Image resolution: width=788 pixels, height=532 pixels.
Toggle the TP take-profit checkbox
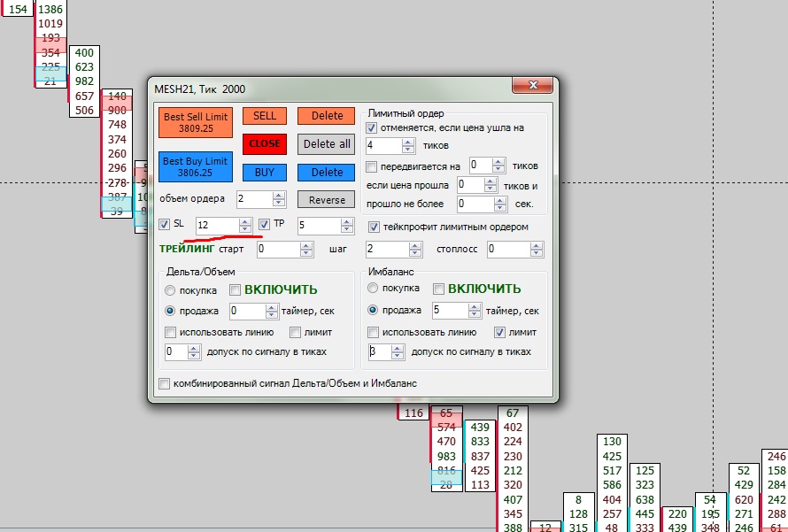pos(264,224)
